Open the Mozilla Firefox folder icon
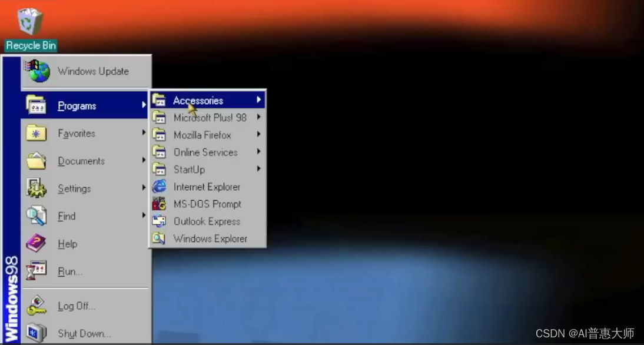 tap(160, 135)
